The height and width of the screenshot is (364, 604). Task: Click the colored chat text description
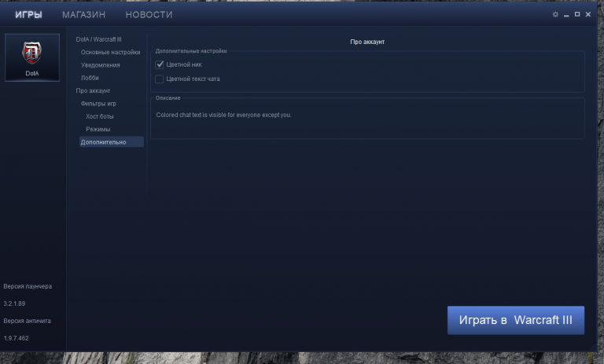pyautogui.click(x=224, y=115)
